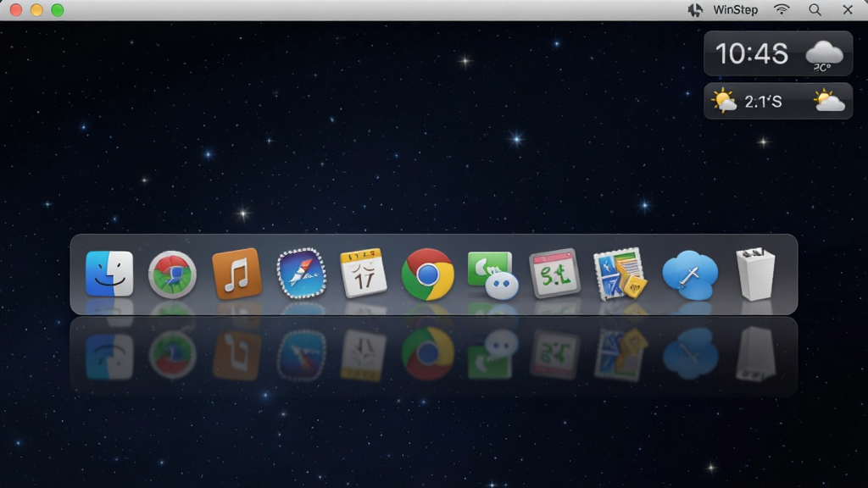This screenshot has width=868, height=488.
Task: Open the green chat messenger icon
Action: [x=492, y=275]
